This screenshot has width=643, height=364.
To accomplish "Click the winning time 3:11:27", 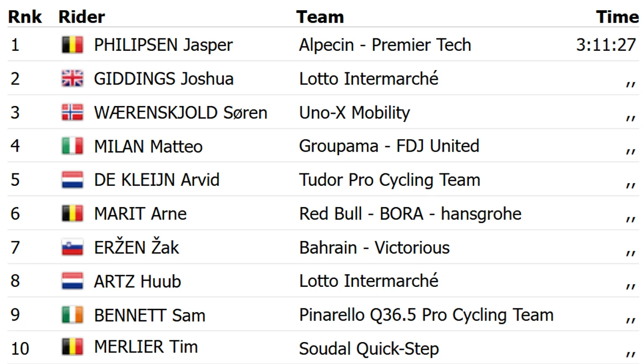I will (x=606, y=45).
